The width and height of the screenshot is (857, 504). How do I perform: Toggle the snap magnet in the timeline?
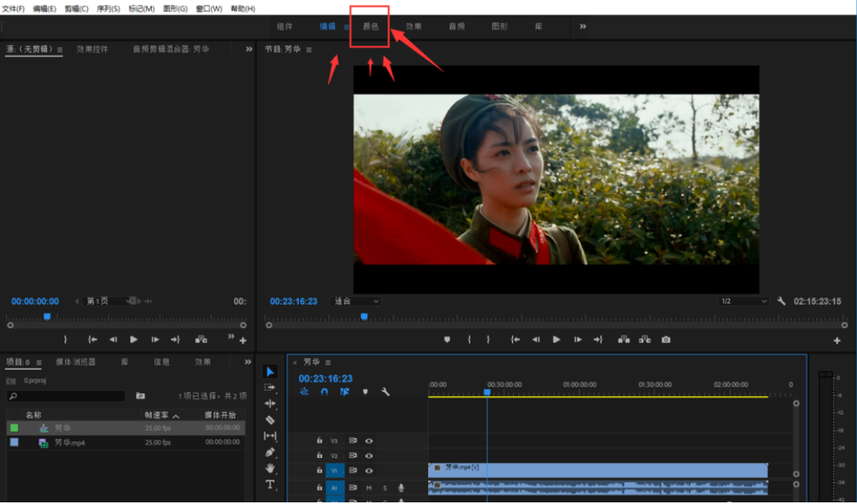[325, 391]
